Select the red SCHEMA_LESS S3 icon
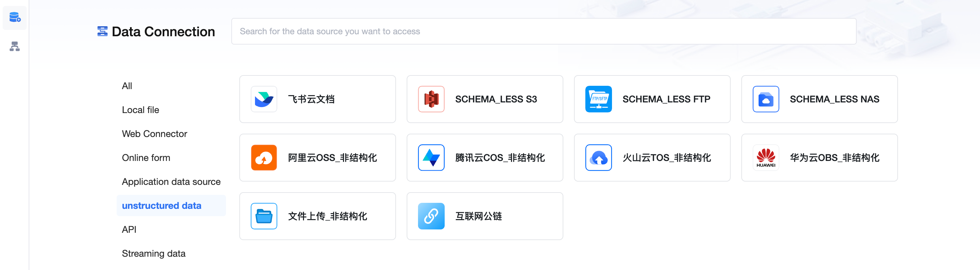 pos(431,99)
